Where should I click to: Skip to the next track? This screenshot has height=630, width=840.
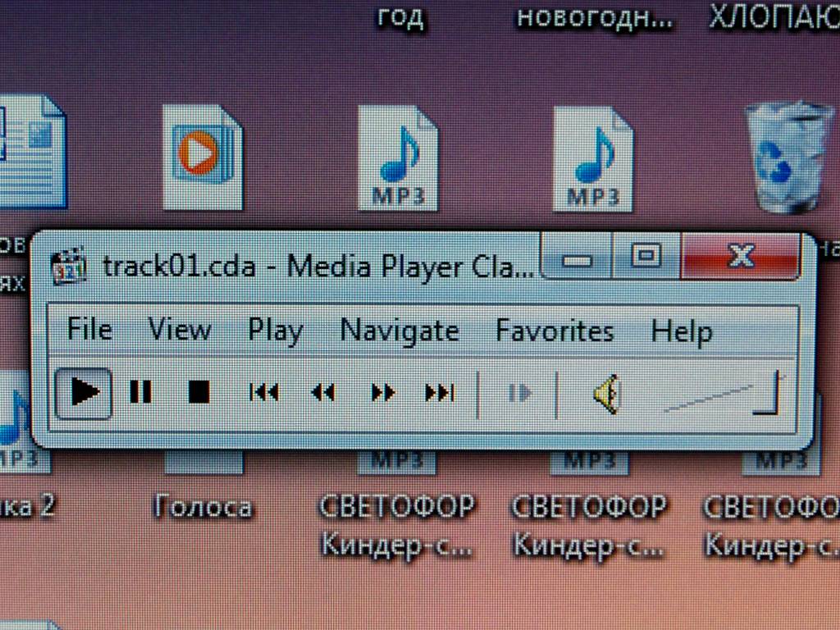(440, 393)
